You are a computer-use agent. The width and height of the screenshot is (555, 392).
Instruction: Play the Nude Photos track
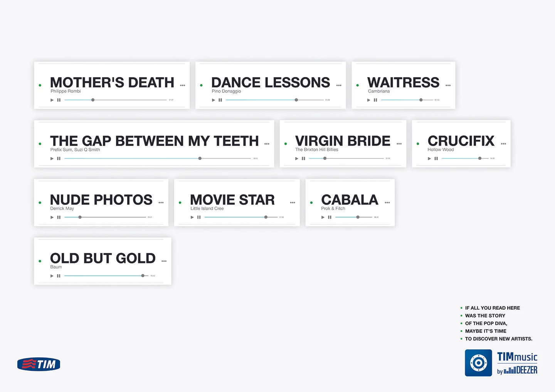[x=52, y=218]
